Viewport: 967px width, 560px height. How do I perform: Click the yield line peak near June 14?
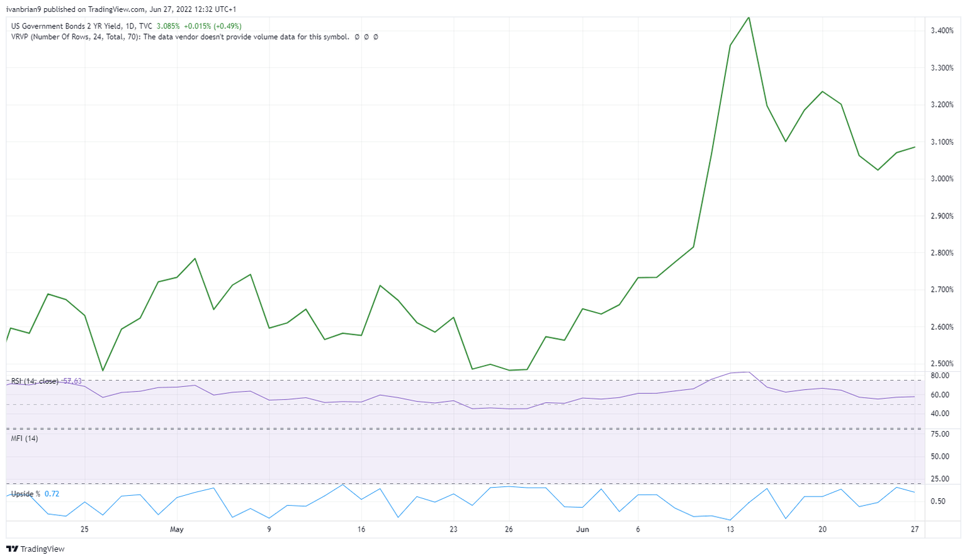click(749, 18)
